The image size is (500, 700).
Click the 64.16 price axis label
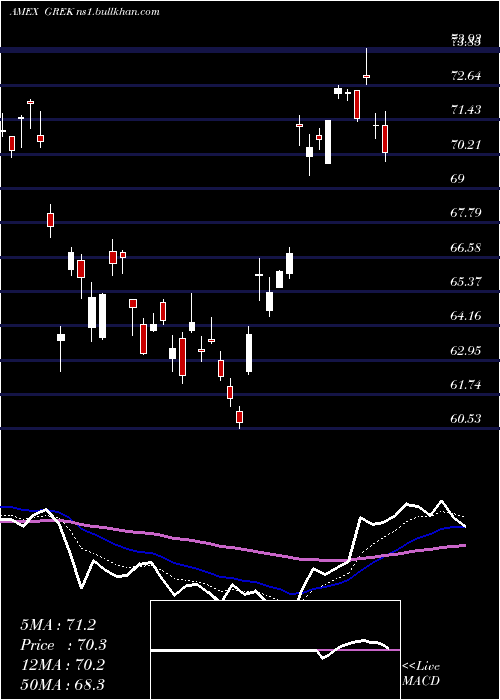coord(467,316)
